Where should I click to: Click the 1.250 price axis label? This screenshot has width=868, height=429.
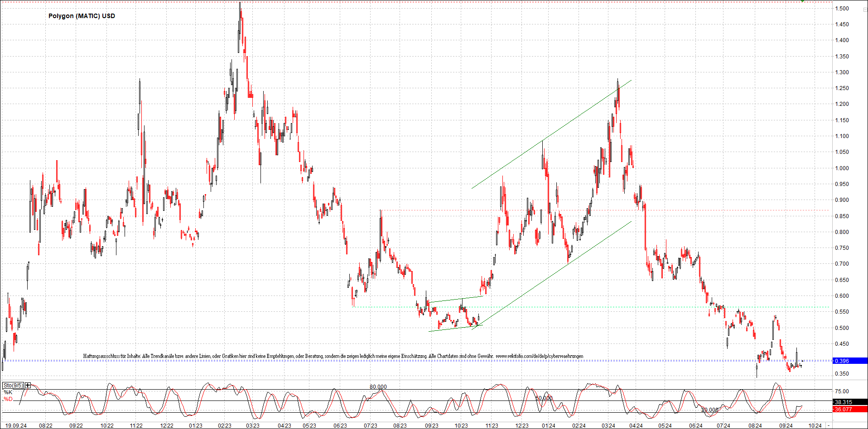[x=842, y=88]
